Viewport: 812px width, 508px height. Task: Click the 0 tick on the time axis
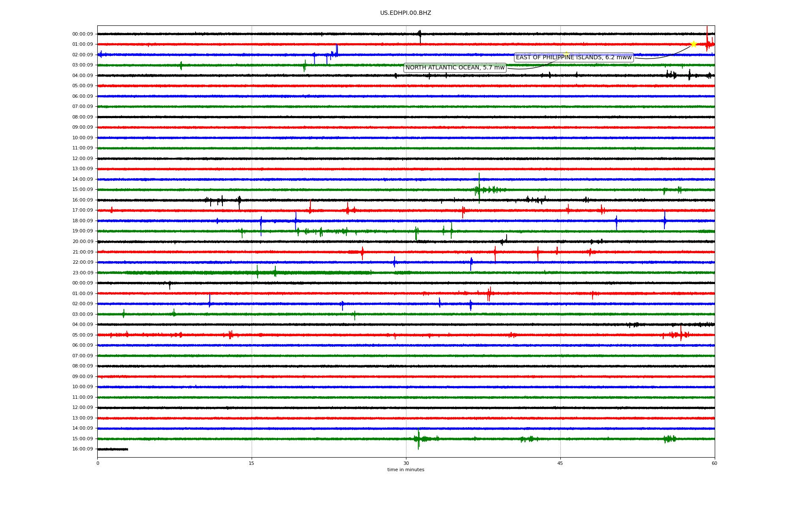98,463
